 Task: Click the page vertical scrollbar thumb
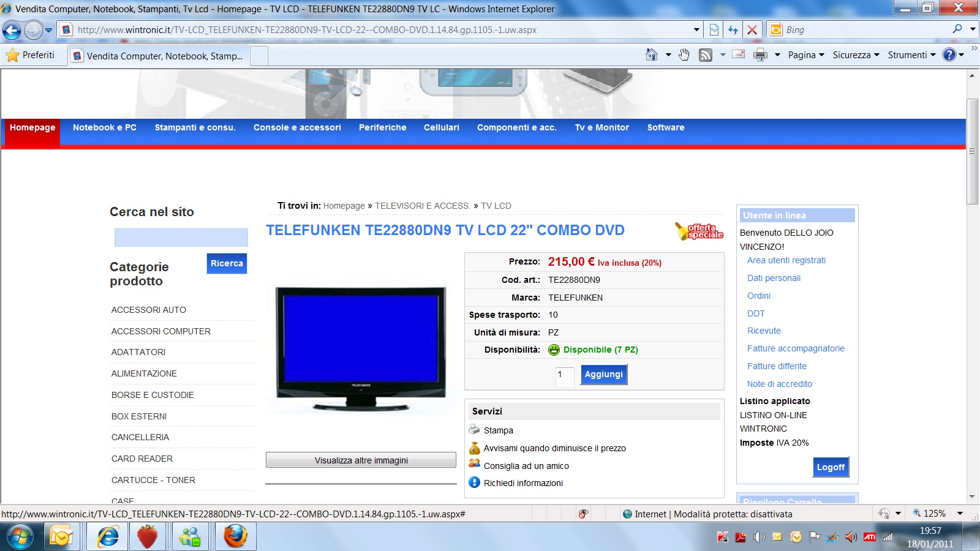(972, 151)
